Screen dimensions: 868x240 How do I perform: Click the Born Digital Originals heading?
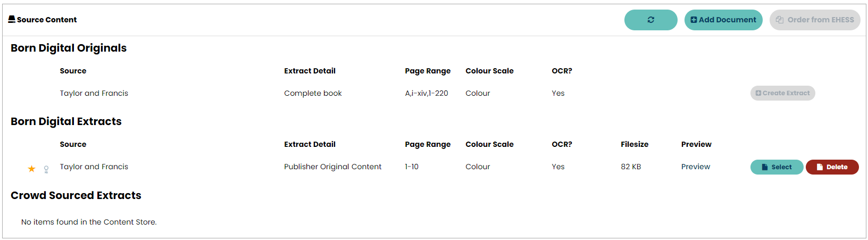tap(69, 48)
